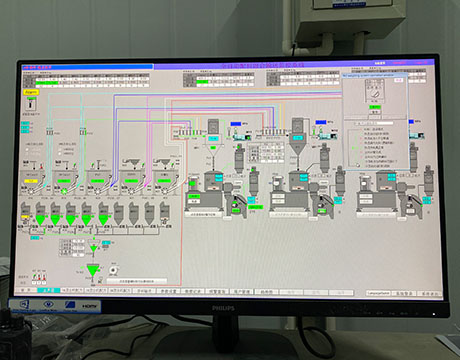
Task: Click the green cell in the first recipe table
Action: [47, 83]
